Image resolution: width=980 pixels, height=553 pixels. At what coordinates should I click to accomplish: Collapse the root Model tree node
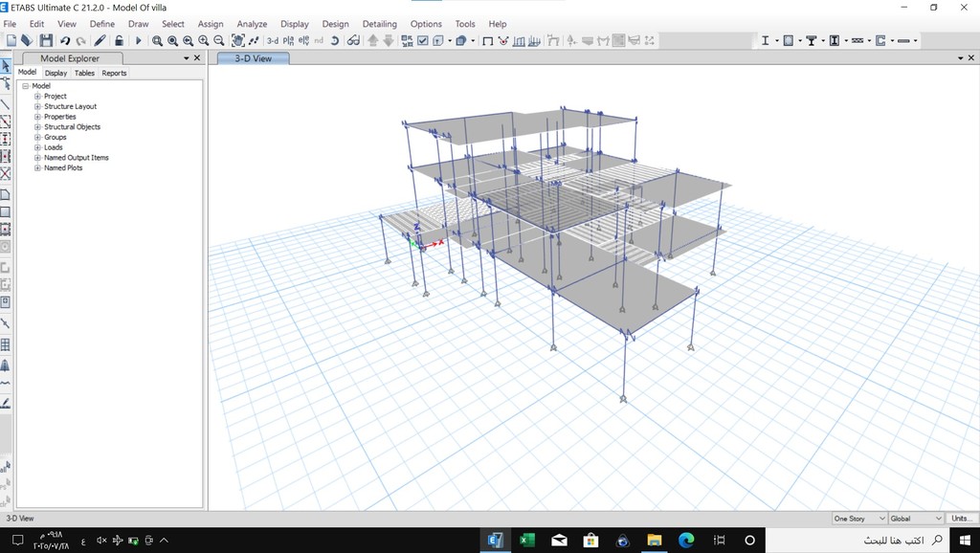(26, 86)
